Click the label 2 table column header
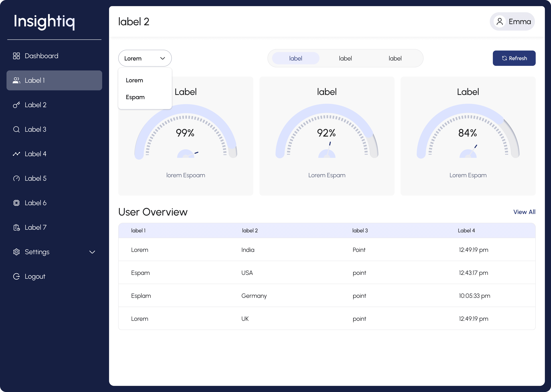Viewport: 551px width, 392px height. coord(250,231)
